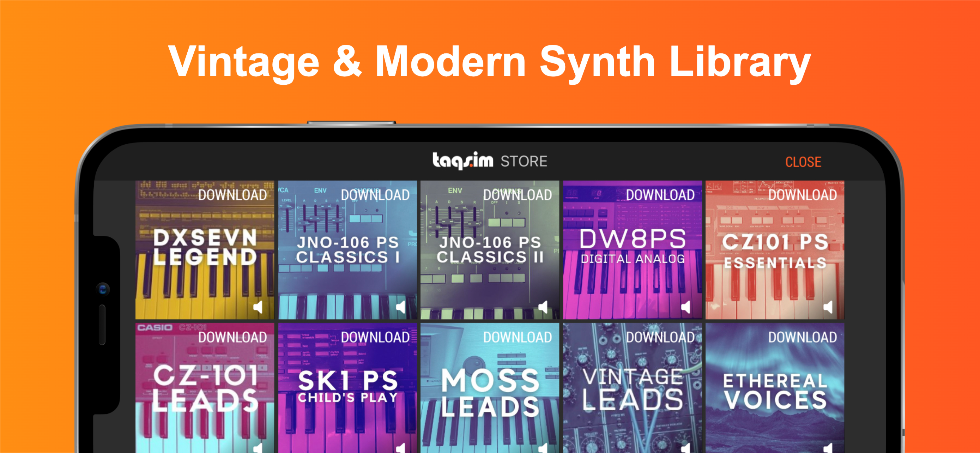Download the Vintage Leads pack

(x=660, y=337)
